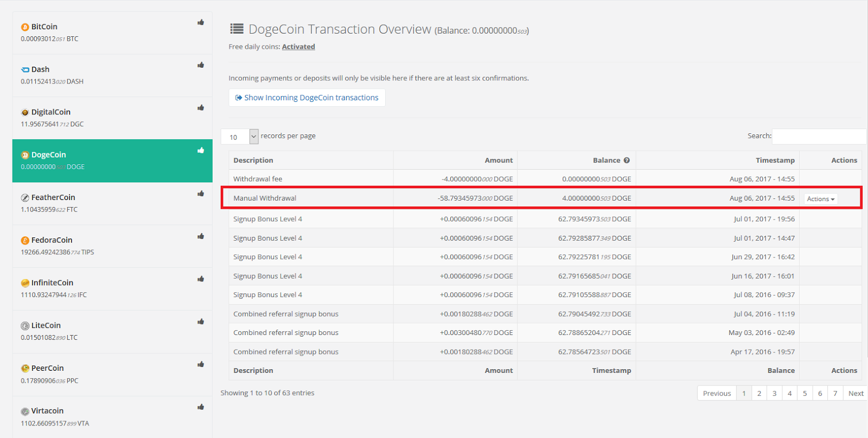Click the thumbs-up icon for DigitalCoin
The image size is (868, 438).
201,108
